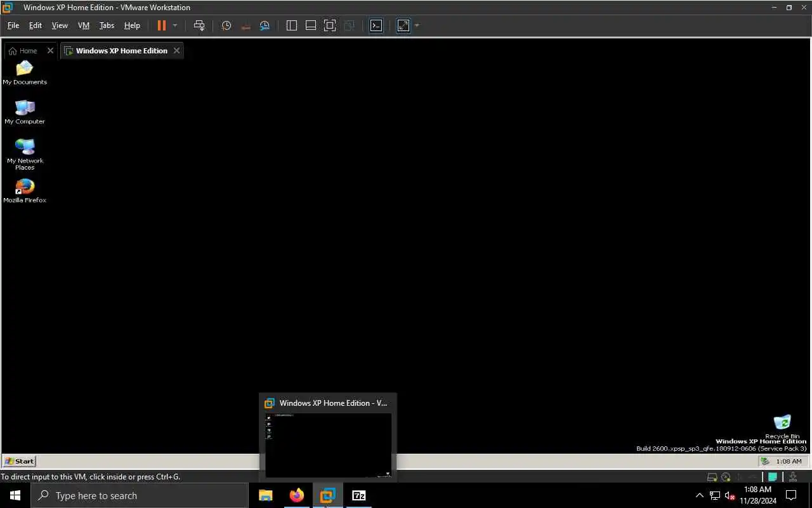
Task: Launch Firefox from the Windows taskbar
Action: click(x=296, y=495)
